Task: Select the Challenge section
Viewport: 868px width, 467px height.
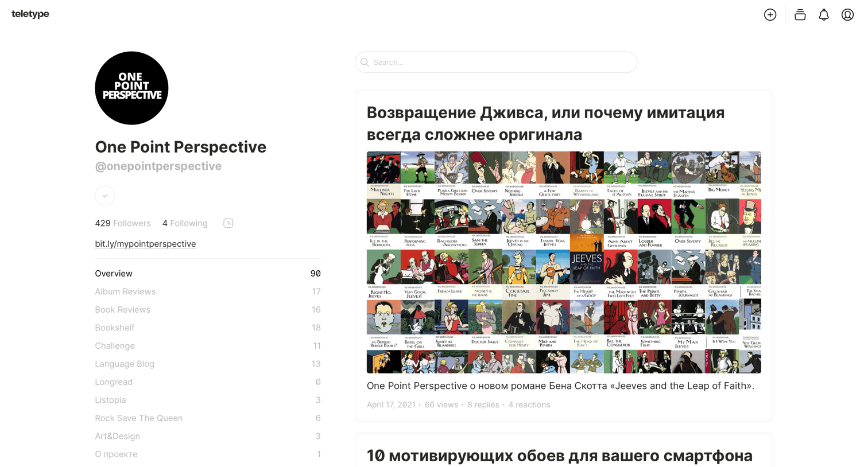Action: (x=208, y=346)
